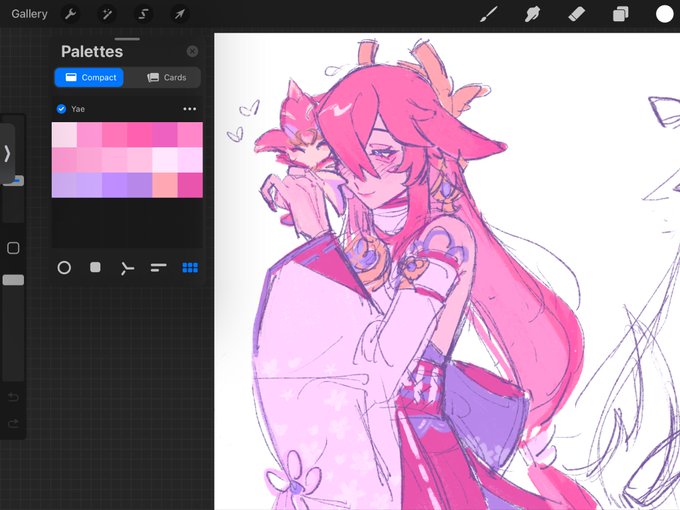This screenshot has height=510, width=680.
Task: Switch to the Classic color mode
Action: click(95, 267)
